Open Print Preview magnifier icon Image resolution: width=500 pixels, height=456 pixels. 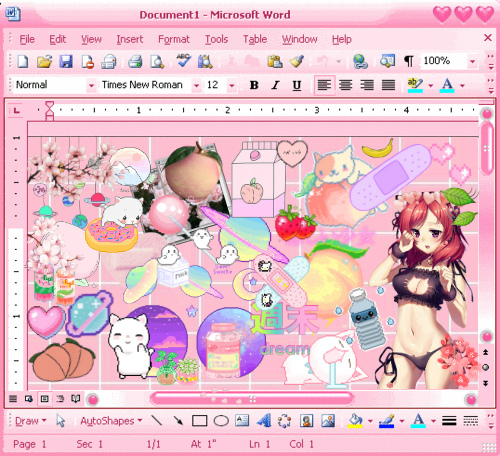[157, 62]
